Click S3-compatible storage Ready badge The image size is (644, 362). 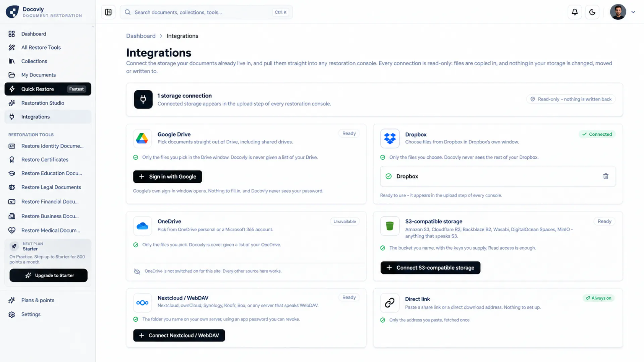tap(604, 222)
